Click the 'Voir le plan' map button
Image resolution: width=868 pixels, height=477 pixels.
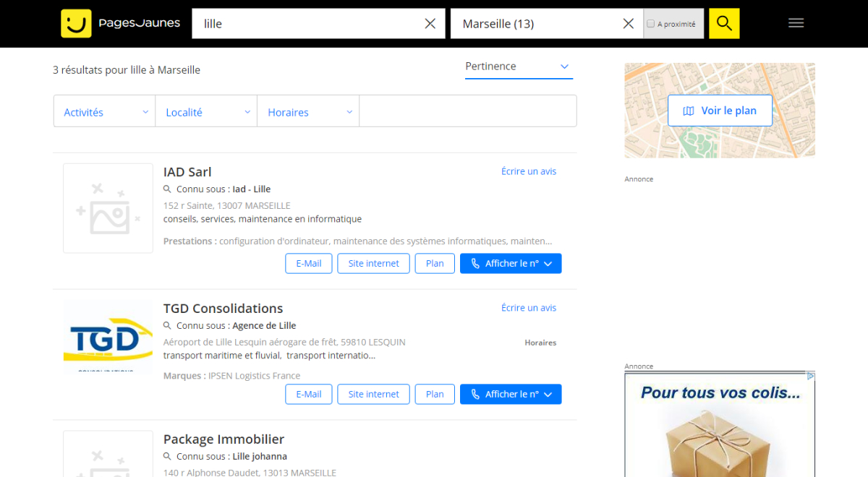[x=720, y=111]
